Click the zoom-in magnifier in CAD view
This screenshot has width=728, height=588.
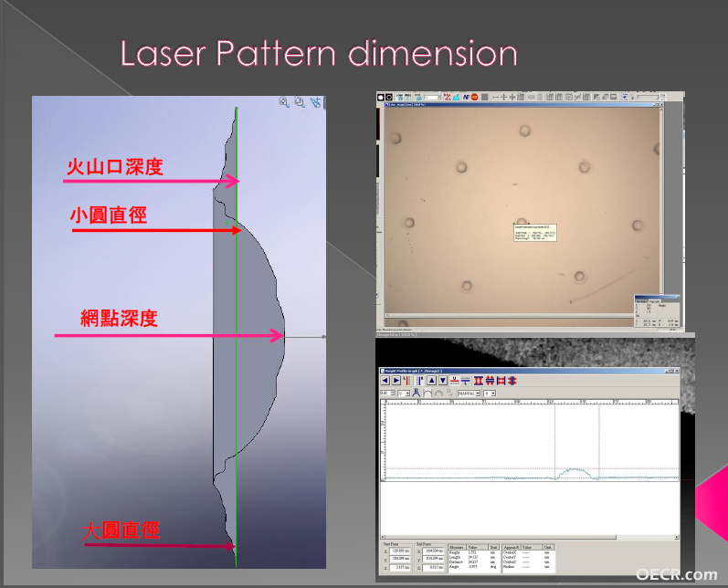284,102
